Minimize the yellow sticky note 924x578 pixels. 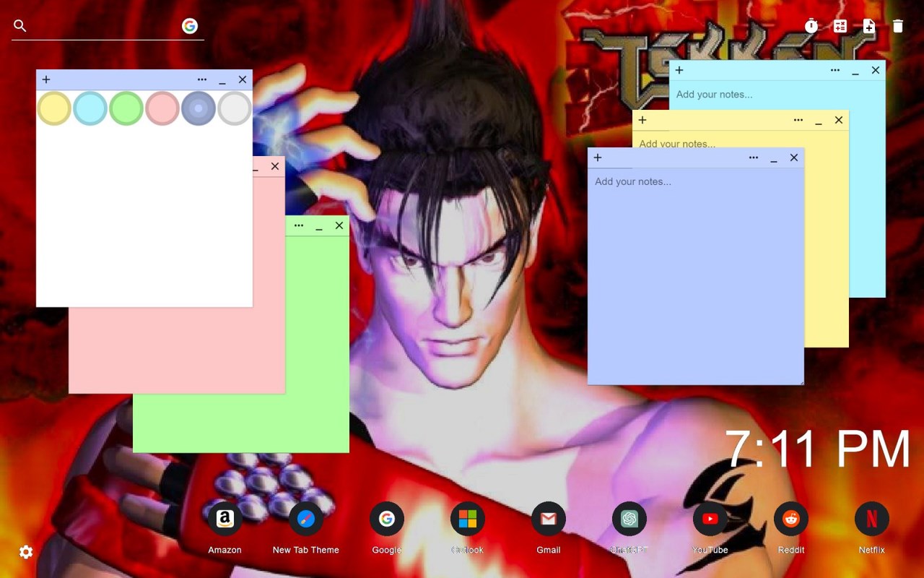point(819,121)
